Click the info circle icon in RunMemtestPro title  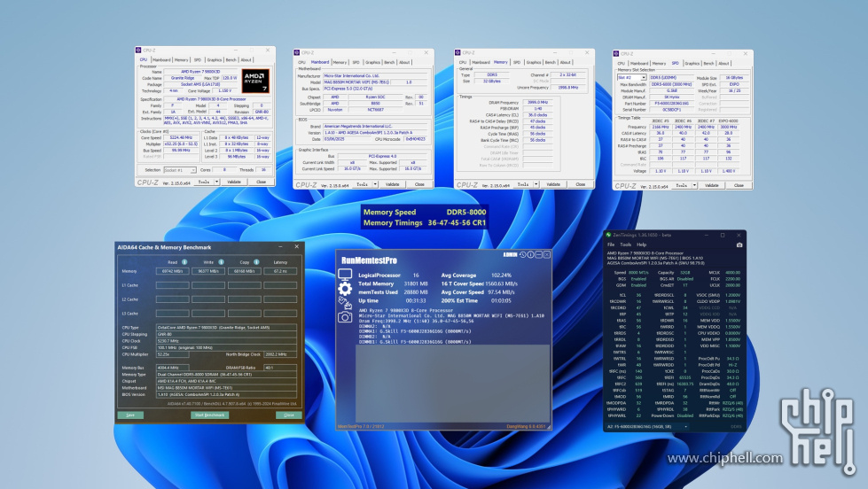[x=530, y=254]
